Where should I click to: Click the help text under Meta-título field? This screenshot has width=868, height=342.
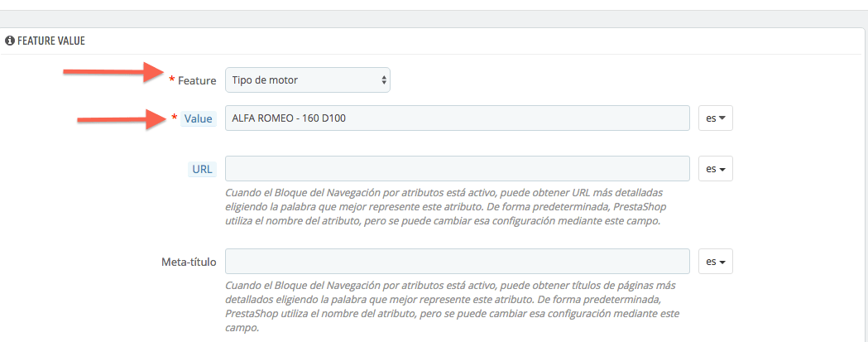tap(454, 306)
